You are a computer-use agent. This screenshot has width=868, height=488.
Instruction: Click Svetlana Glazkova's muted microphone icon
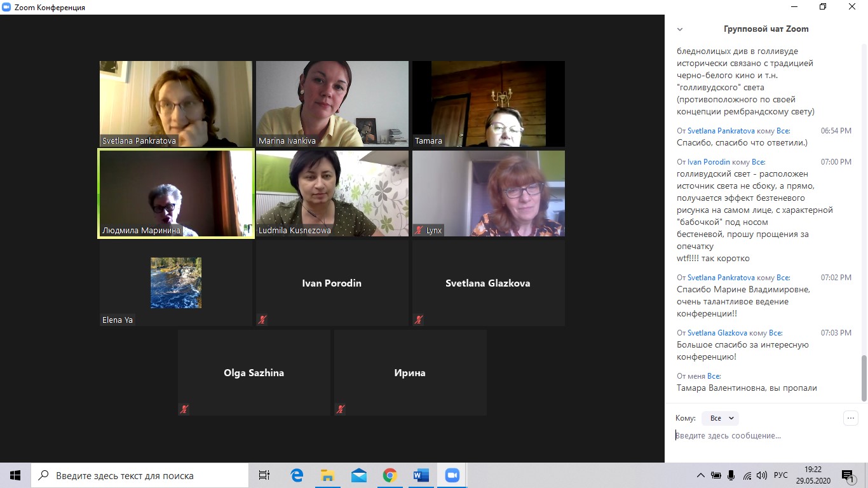coord(419,320)
